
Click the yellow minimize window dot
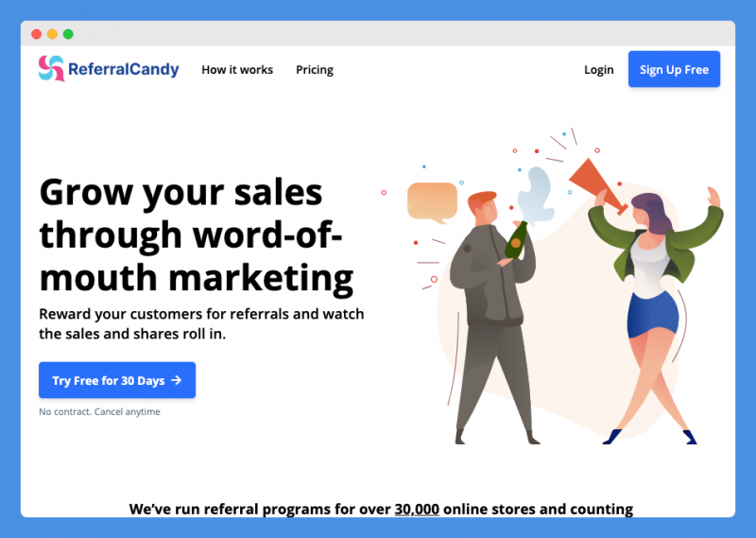tap(52, 34)
